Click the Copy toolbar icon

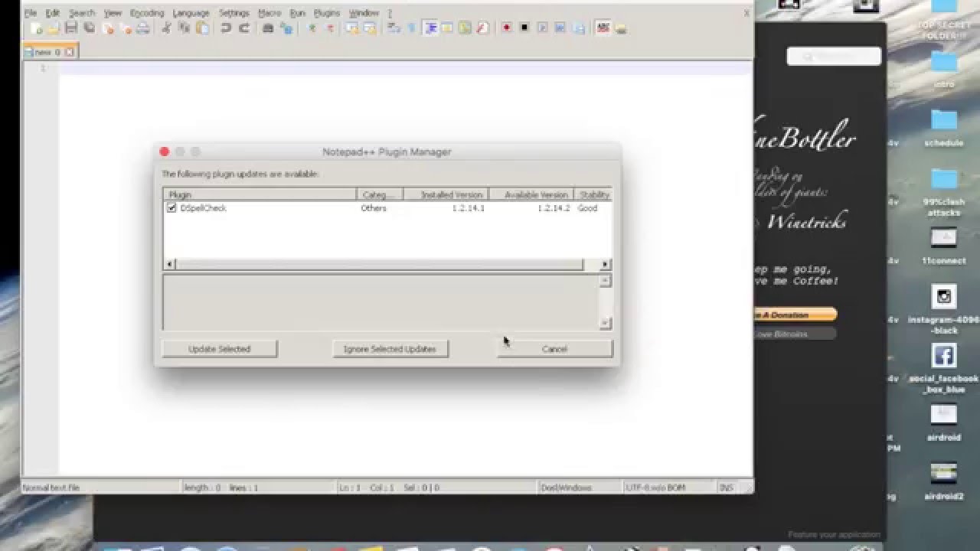pyautogui.click(x=184, y=28)
